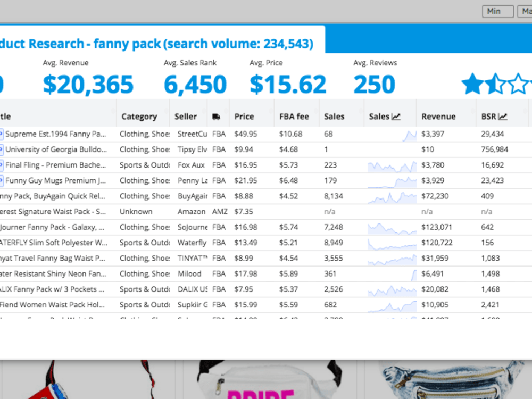Select the Travel Fanny Bag Waist title

(x=52, y=258)
